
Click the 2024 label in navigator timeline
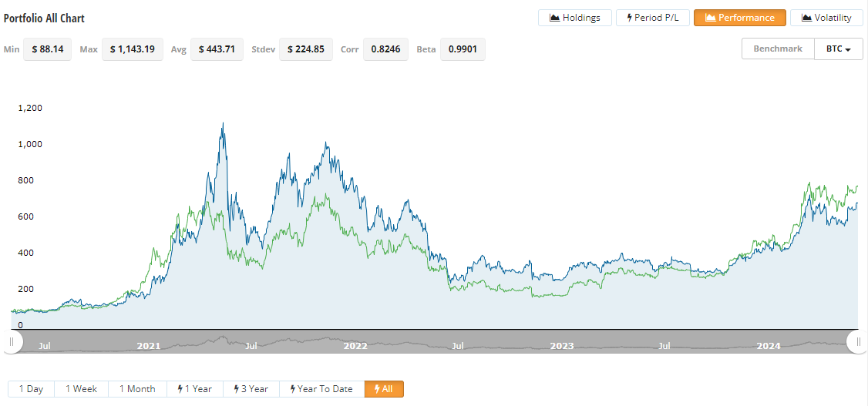769,346
